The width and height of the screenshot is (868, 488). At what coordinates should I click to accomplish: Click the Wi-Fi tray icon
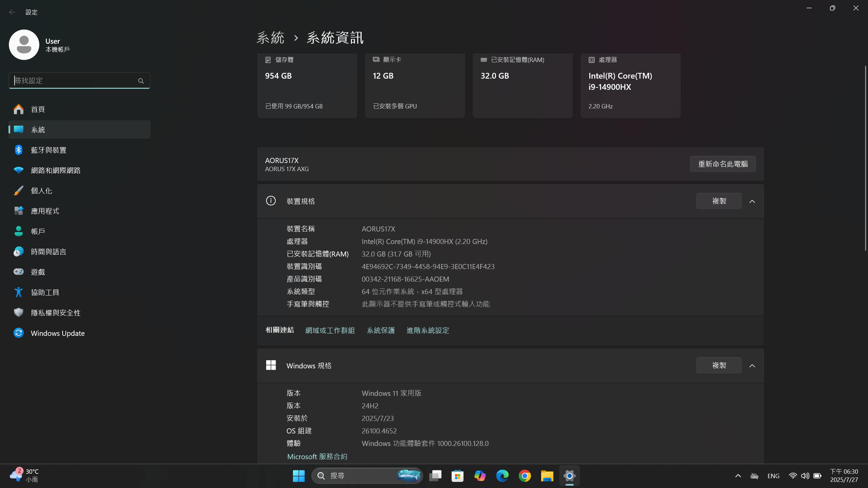(x=793, y=476)
